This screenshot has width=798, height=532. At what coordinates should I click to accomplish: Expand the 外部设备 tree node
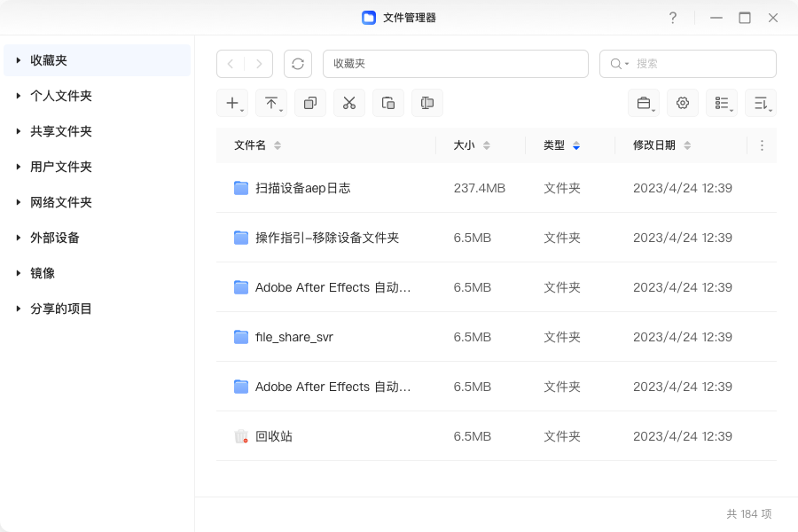tap(19, 238)
